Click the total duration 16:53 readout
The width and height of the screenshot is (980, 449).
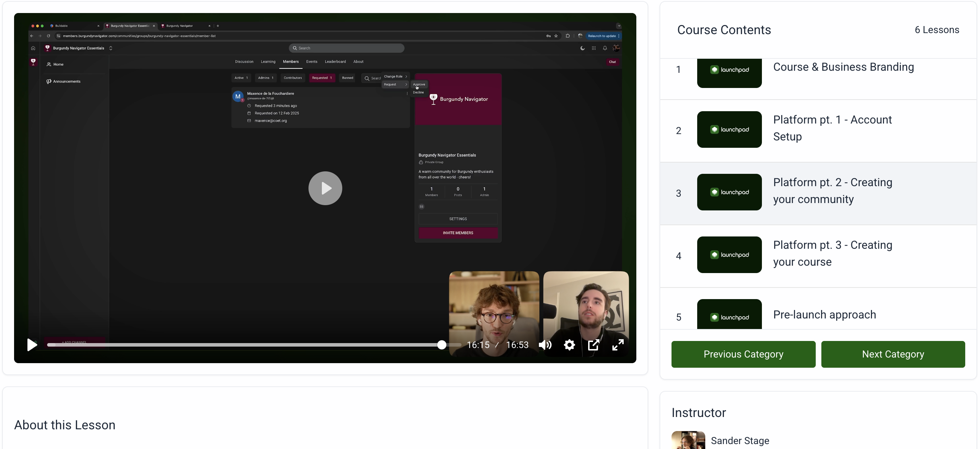click(517, 345)
